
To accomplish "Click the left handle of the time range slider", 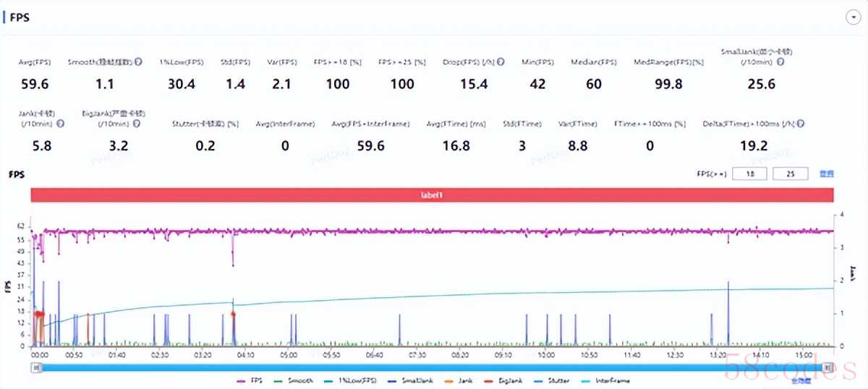I will 35,367.
